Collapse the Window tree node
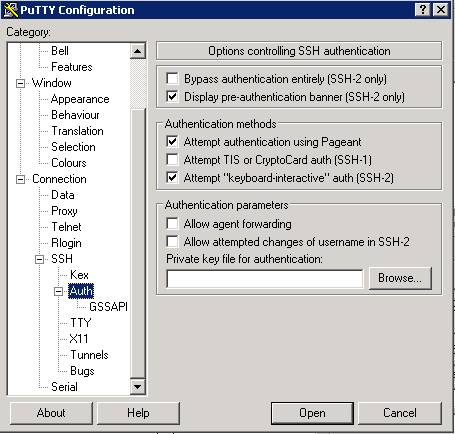The image size is (455, 434). pos(21,83)
